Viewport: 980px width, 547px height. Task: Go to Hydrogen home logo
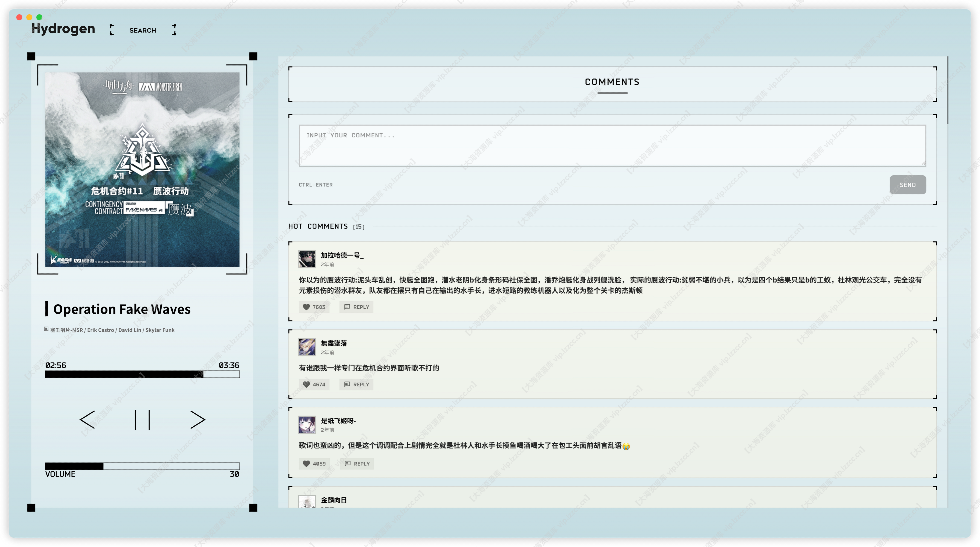pos(63,29)
